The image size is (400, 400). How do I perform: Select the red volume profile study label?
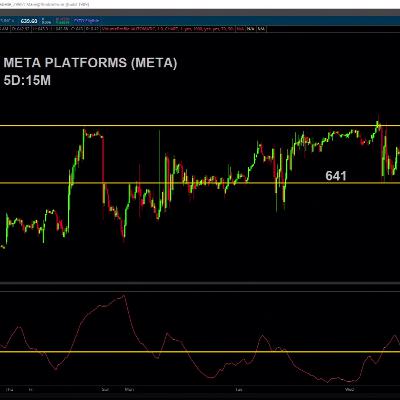pos(167,29)
